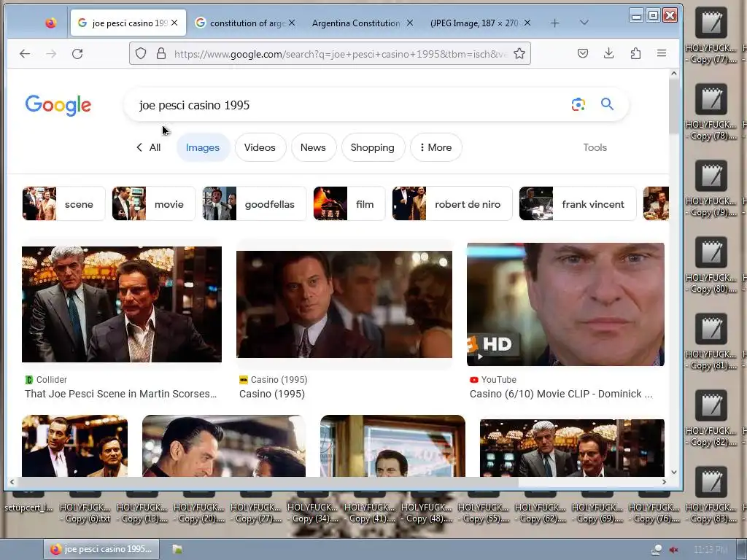This screenshot has height=560, width=747.
Task: Open the YouTube HD clip thumbnail
Action: click(x=565, y=304)
